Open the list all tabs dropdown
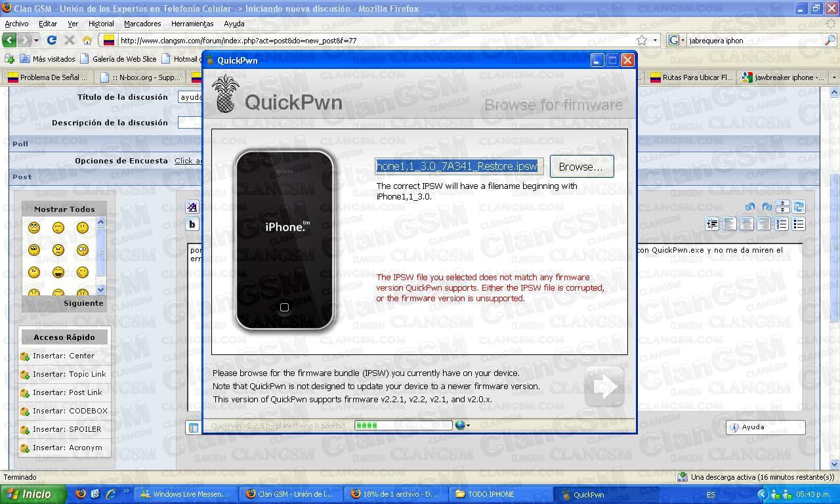The width and height of the screenshot is (840, 504). [x=834, y=77]
